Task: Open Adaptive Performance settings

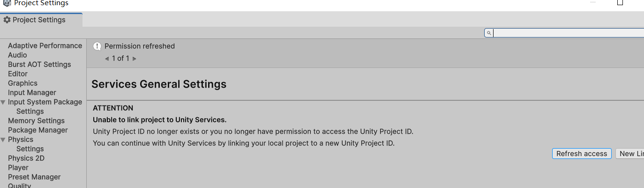Action: click(45, 46)
